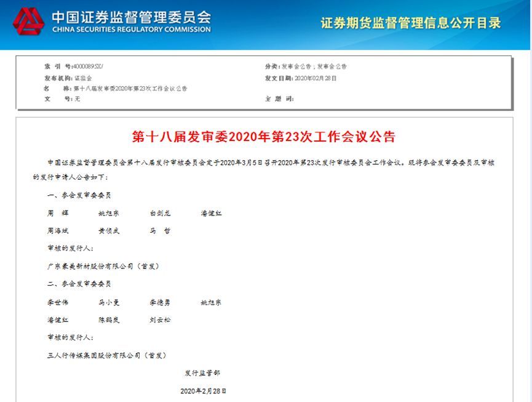Viewport: 532px width, 402px height.
Task: Select 姚旭东 beside 周辉 in first group
Action: click(109, 213)
